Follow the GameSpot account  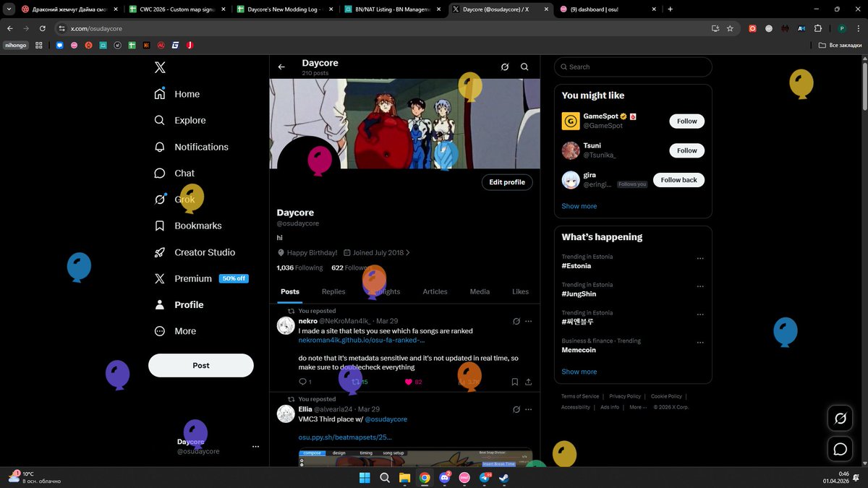pos(686,121)
